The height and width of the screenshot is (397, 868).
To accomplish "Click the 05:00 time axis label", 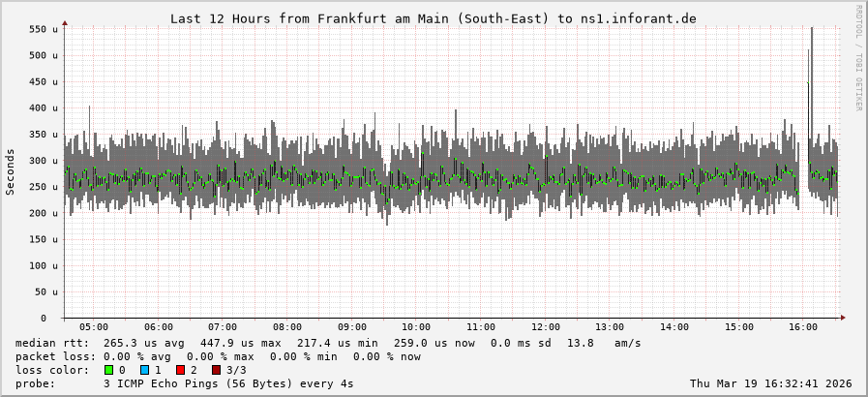I will click(x=94, y=327).
